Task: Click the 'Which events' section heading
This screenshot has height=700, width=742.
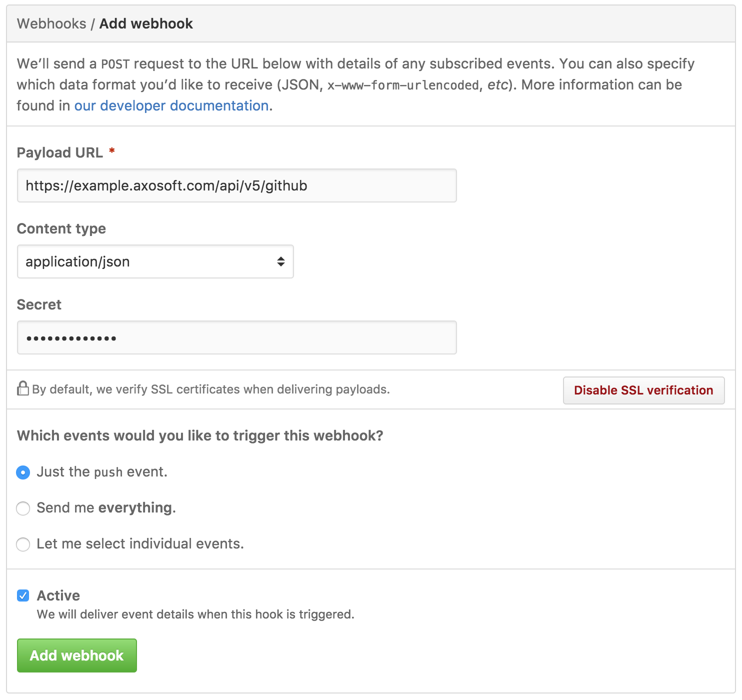Action: click(x=199, y=435)
